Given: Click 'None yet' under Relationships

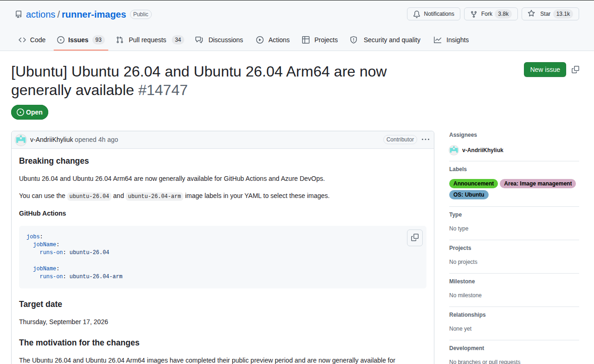Looking at the screenshot, I should (460, 329).
